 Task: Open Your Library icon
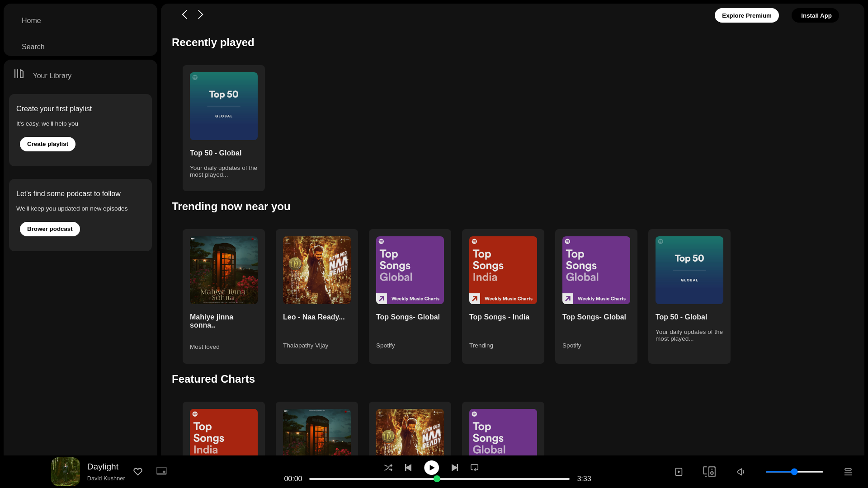point(19,74)
